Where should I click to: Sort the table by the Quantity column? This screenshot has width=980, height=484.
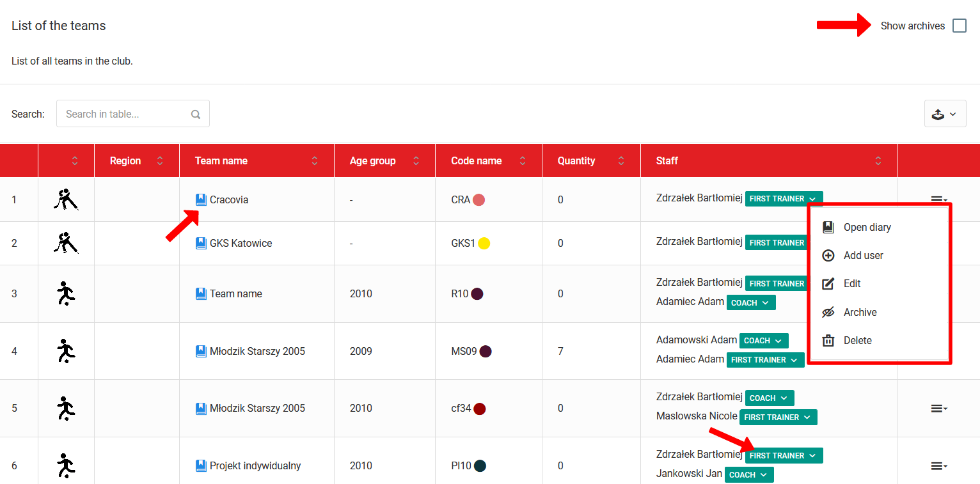[621, 161]
